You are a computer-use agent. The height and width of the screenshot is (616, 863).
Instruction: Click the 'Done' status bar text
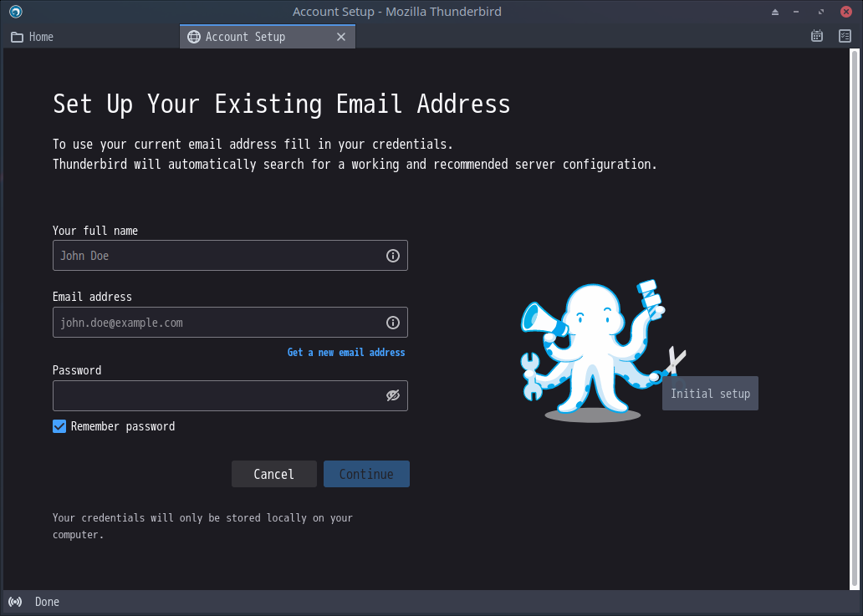tap(47, 602)
